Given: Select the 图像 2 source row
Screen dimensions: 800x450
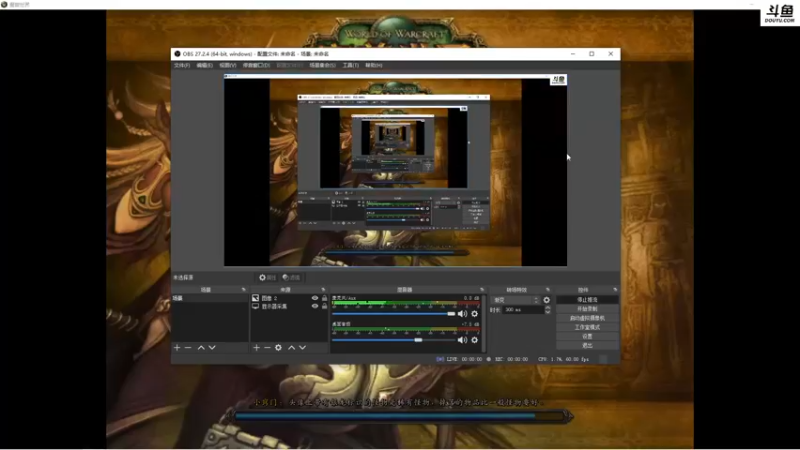Looking at the screenshot, I should 289,298.
